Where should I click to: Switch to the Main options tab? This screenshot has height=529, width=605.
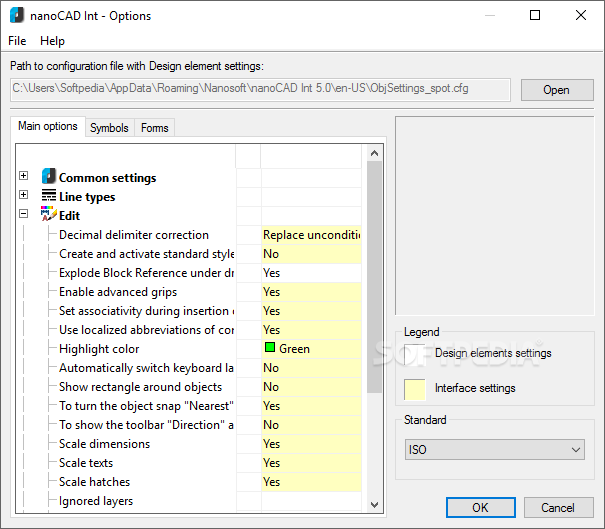click(48, 126)
